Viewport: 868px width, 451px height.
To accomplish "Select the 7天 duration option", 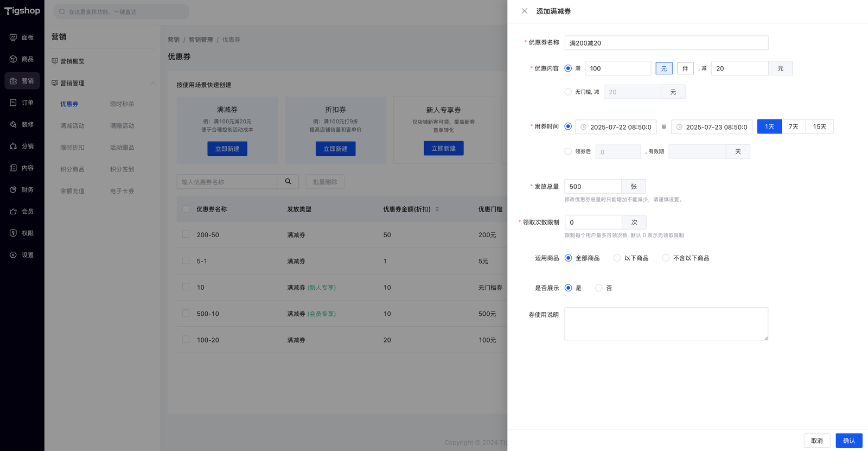I will [x=793, y=126].
